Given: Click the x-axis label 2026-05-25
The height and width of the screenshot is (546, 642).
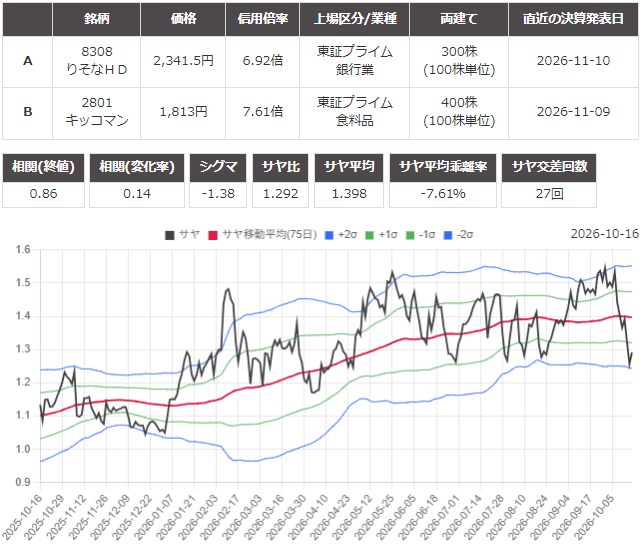Looking at the screenshot, I should click(x=375, y=517).
